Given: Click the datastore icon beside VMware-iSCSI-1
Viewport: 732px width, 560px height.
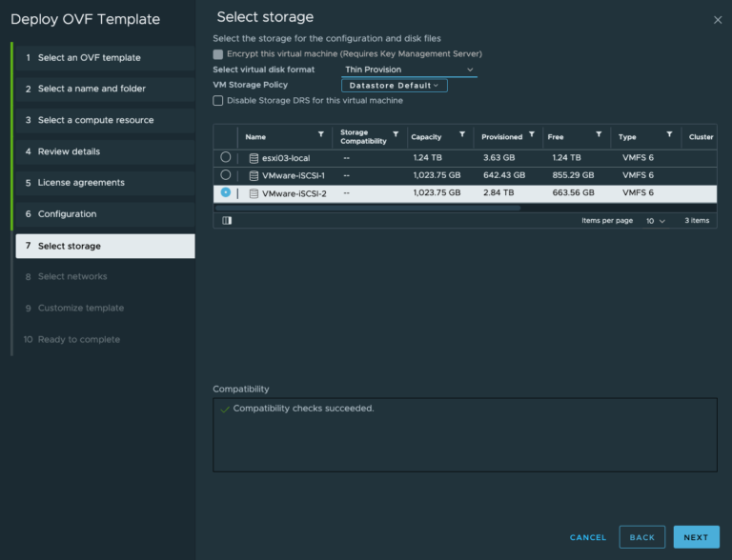Looking at the screenshot, I should coord(254,176).
